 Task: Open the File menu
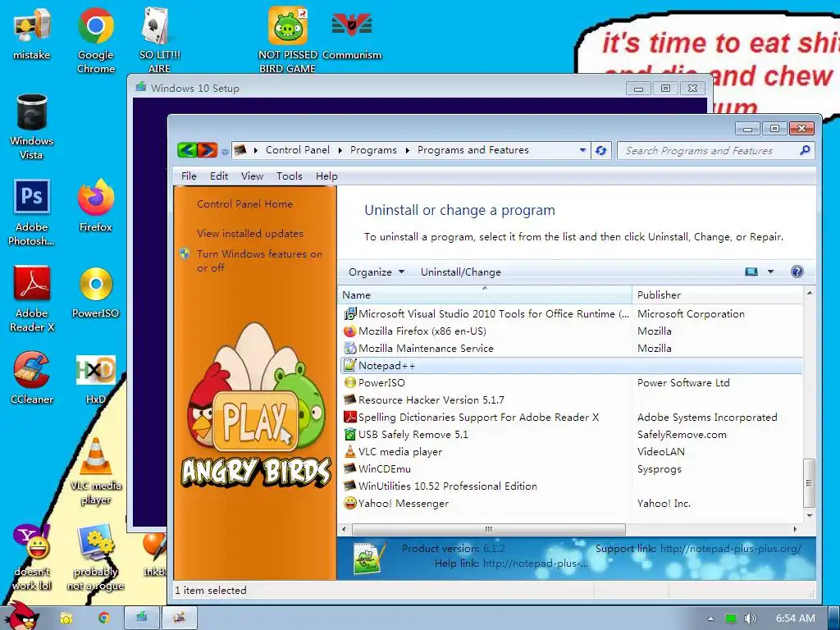point(189,176)
